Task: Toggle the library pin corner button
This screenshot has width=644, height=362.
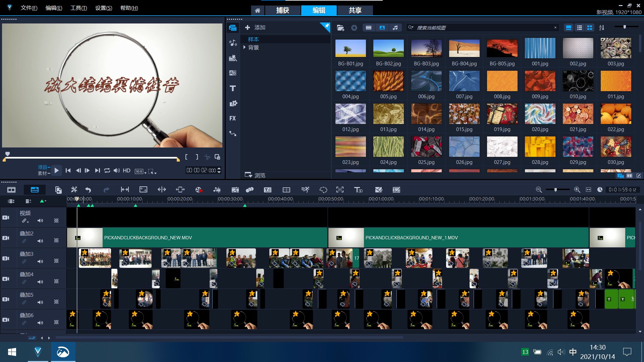Action: click(326, 26)
